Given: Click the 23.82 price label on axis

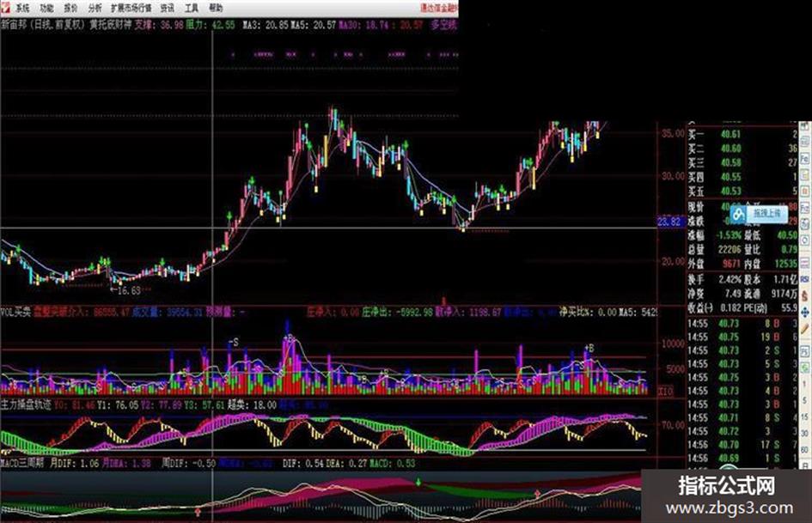Looking at the screenshot, I should coord(669,222).
